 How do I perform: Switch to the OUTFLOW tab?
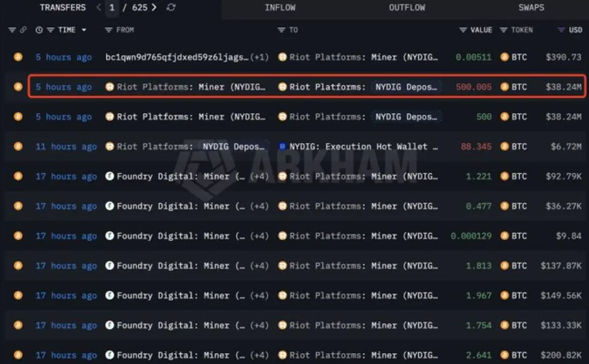tap(407, 8)
